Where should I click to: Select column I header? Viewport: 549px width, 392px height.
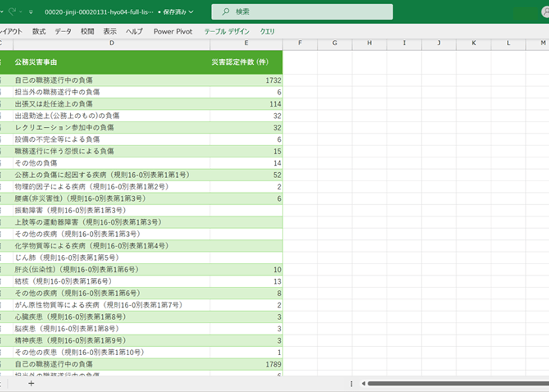click(405, 43)
